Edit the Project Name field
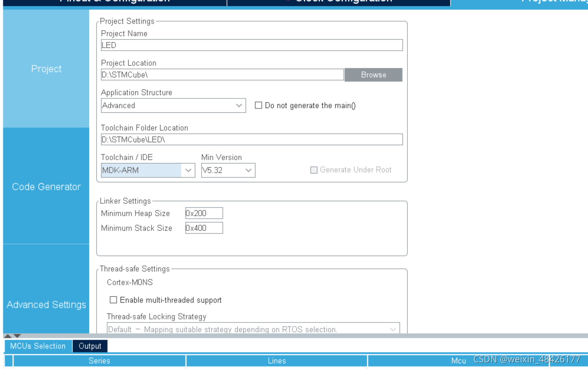Viewport: 588px width, 369px height. 252,45
